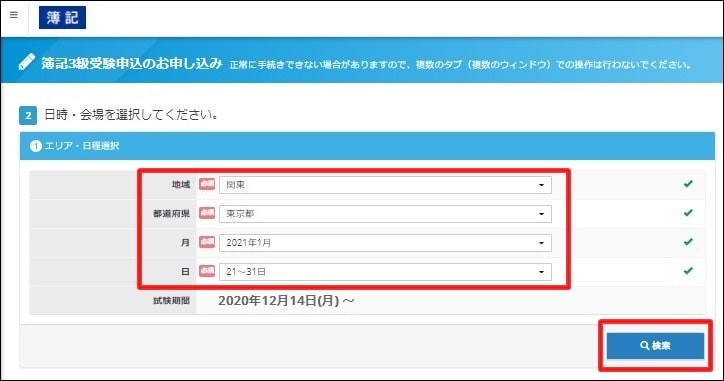Click the 必須 badge next to 都道府県

[x=207, y=213]
